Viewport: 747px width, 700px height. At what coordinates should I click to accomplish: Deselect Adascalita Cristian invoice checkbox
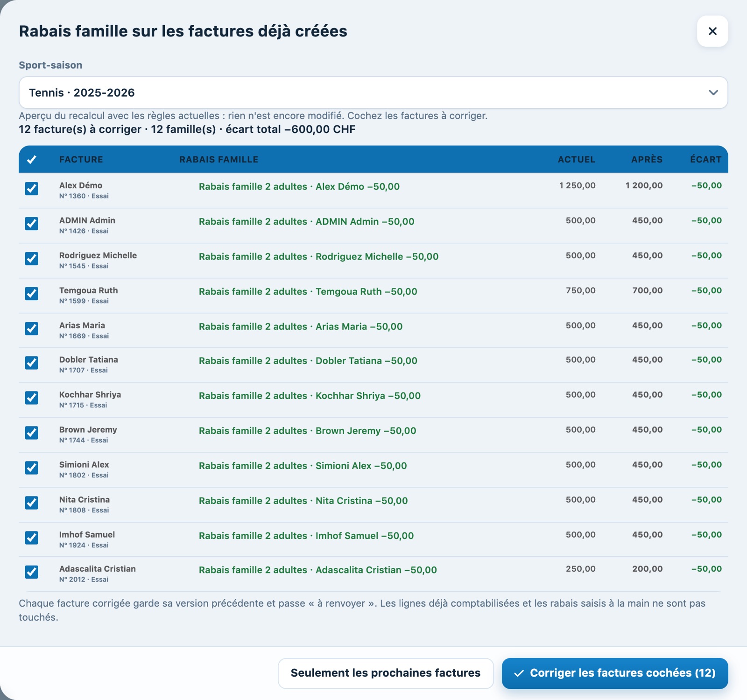(x=31, y=572)
